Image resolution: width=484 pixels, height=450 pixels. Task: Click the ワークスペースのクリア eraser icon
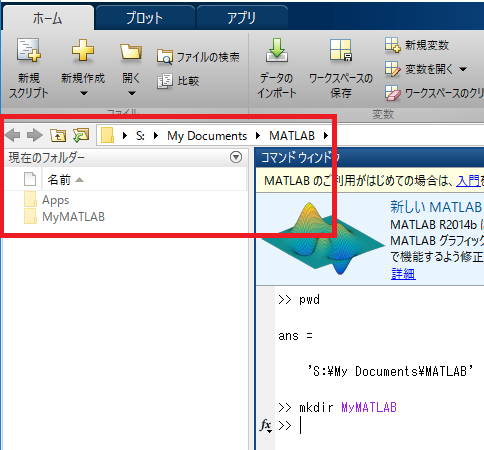pos(392,93)
